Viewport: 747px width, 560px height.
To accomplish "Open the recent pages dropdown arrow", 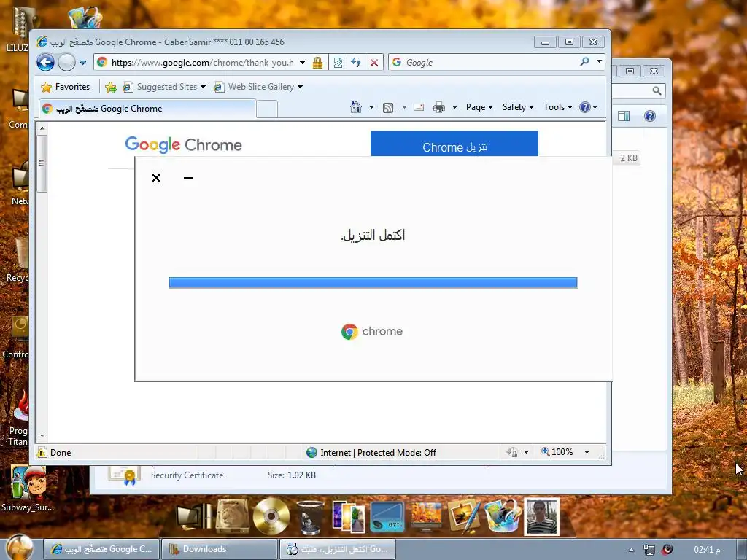I will coord(83,63).
